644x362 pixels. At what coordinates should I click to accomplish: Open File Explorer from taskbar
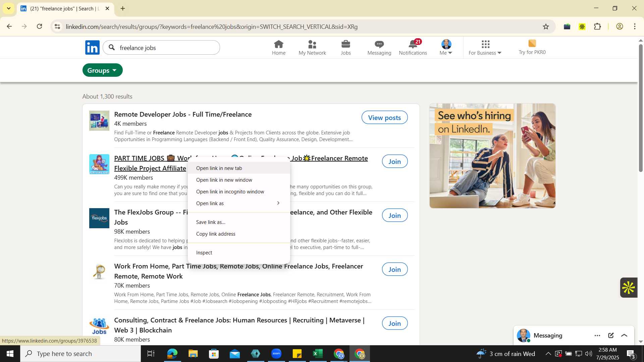[193, 354]
